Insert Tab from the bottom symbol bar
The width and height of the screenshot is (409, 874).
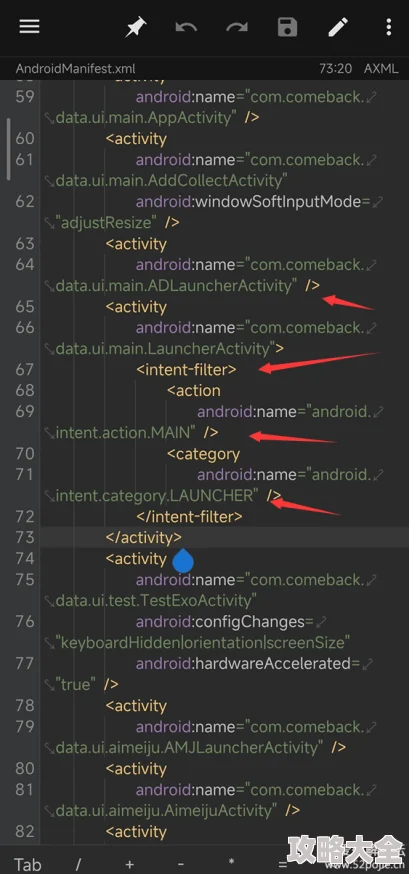28,865
